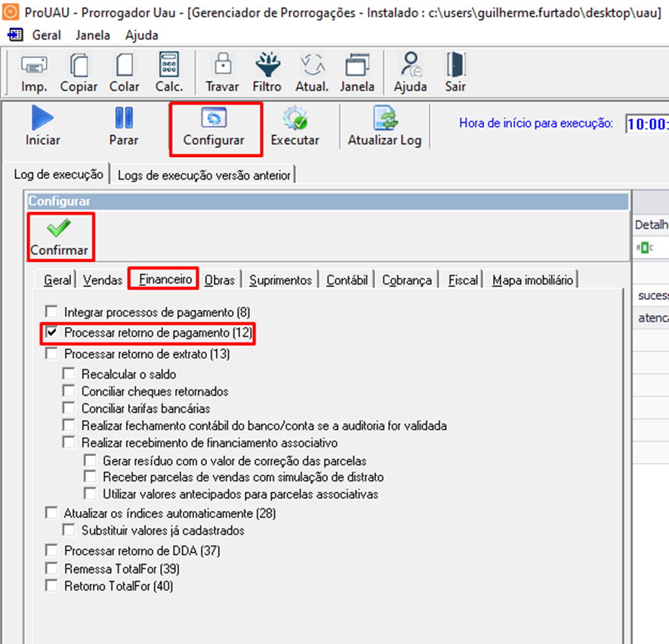Open Logs de execução versão anterior tab

(x=204, y=175)
